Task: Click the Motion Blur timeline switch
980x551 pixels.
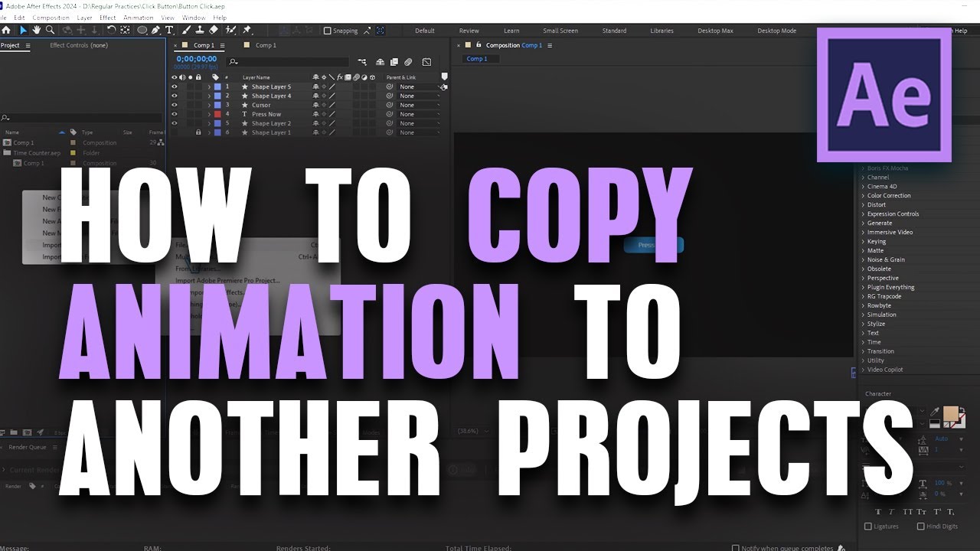Action: pos(408,62)
